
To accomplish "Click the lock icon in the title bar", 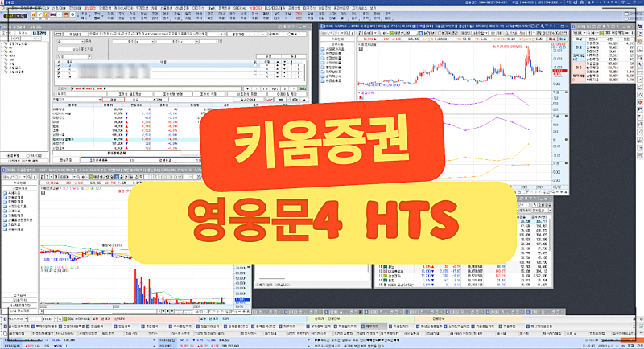I will coord(580,2).
